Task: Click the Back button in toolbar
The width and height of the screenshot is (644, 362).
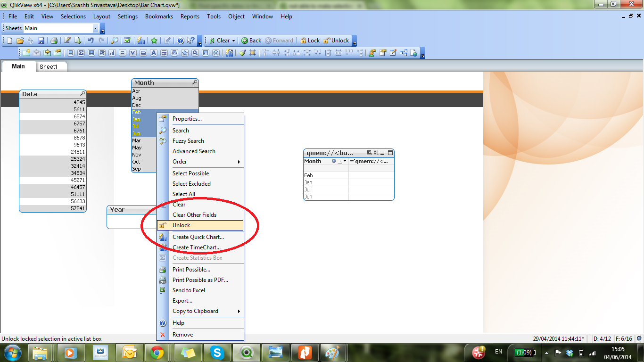Action: tap(251, 41)
